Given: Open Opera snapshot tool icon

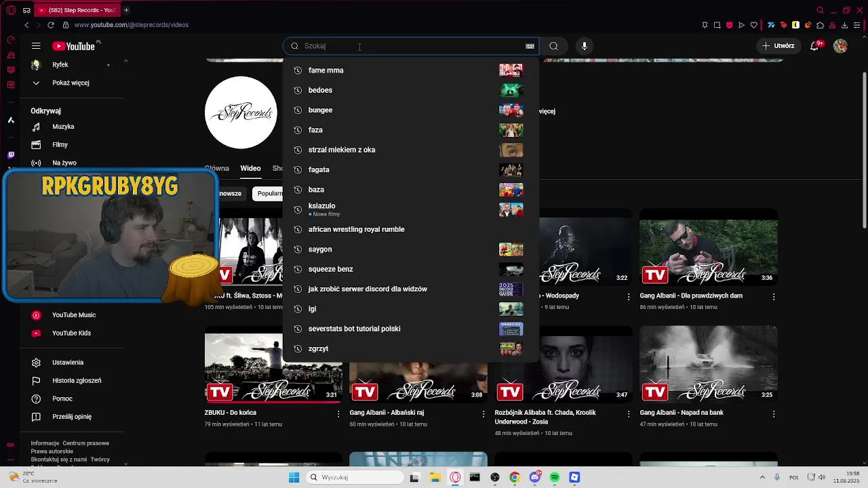Looking at the screenshot, I should [717, 25].
